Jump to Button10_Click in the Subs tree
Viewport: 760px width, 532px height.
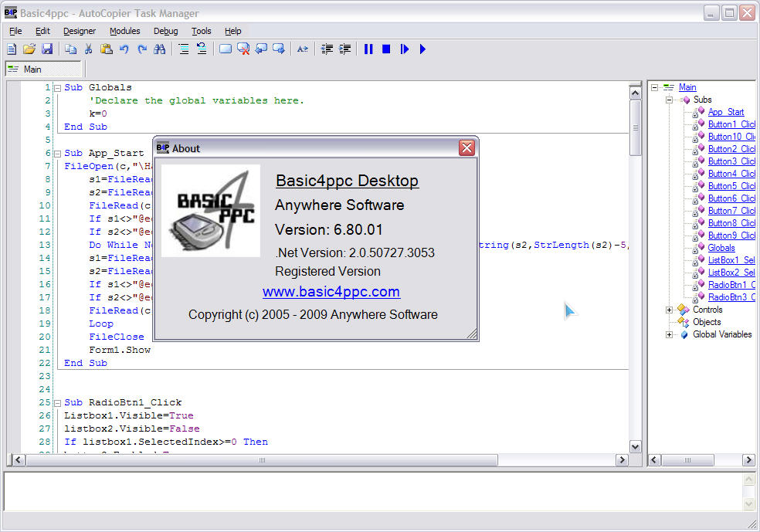click(x=731, y=137)
